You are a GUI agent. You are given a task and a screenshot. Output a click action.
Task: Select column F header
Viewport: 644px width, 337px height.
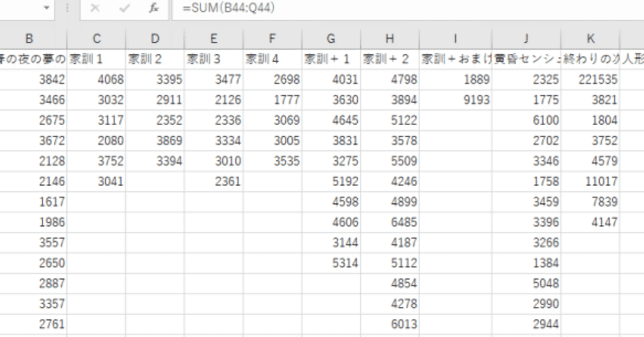point(272,39)
